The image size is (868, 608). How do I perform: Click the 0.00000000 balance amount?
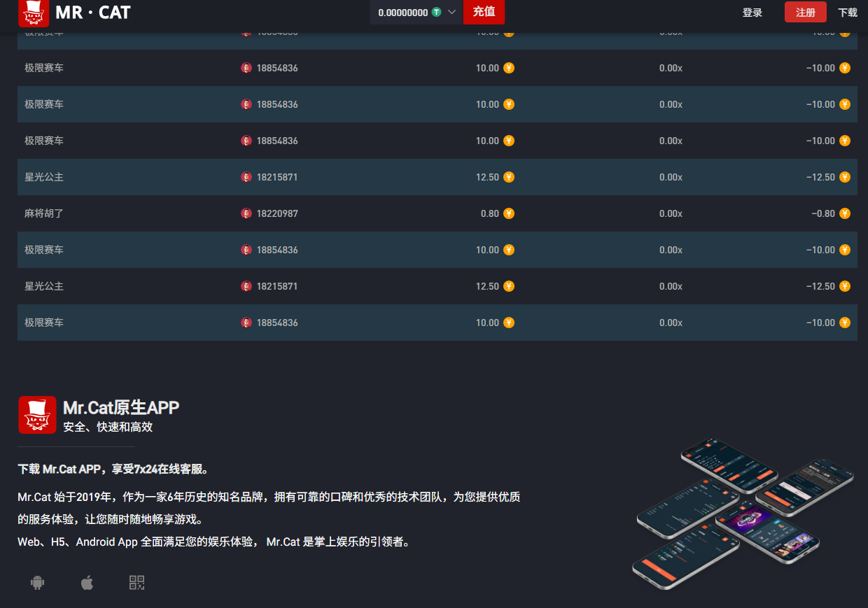coord(402,13)
